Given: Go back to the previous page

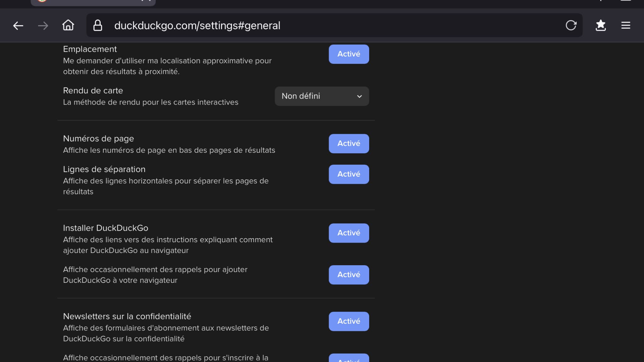Looking at the screenshot, I should point(18,25).
